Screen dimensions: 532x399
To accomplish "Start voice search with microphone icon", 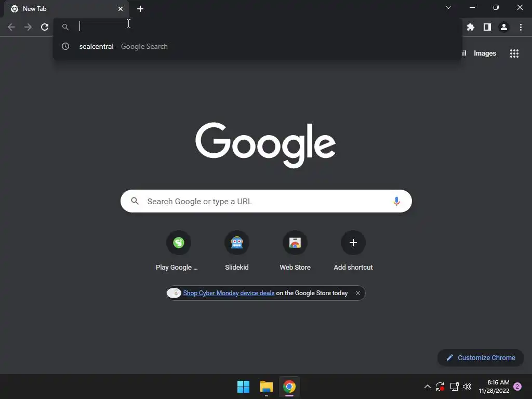I will click(x=396, y=201).
